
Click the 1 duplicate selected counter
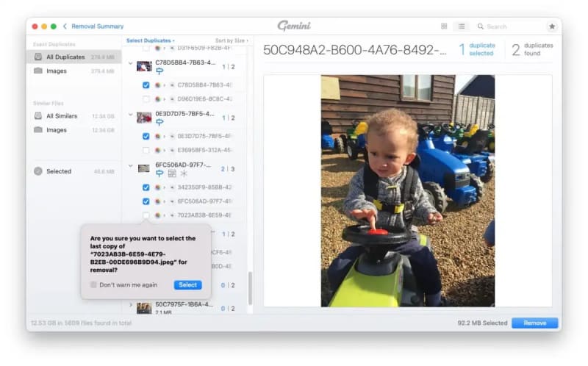[477, 49]
